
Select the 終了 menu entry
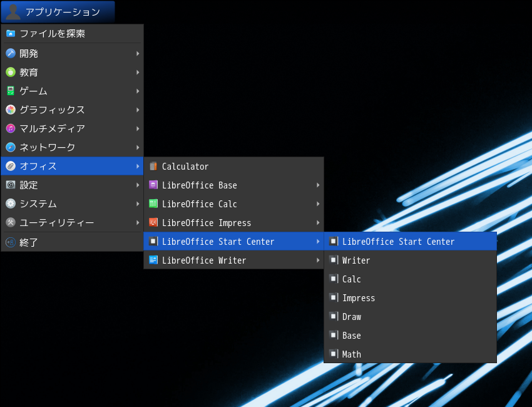click(x=72, y=242)
